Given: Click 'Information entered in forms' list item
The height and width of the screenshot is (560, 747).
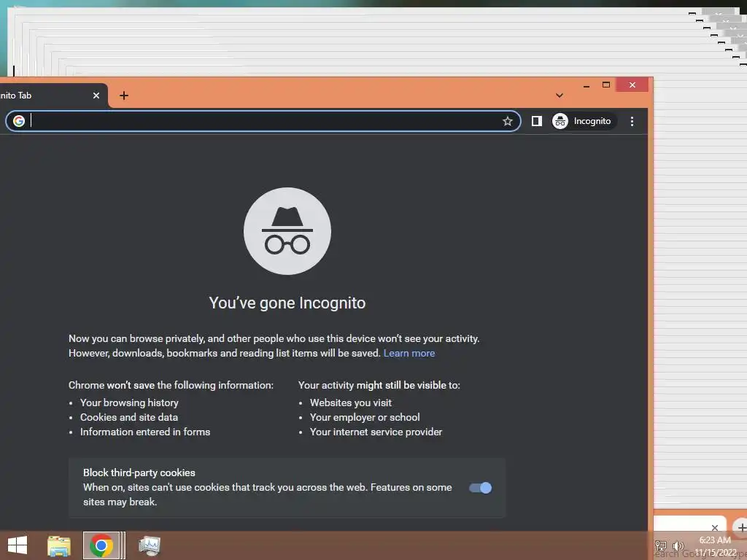Looking at the screenshot, I should click(145, 432).
